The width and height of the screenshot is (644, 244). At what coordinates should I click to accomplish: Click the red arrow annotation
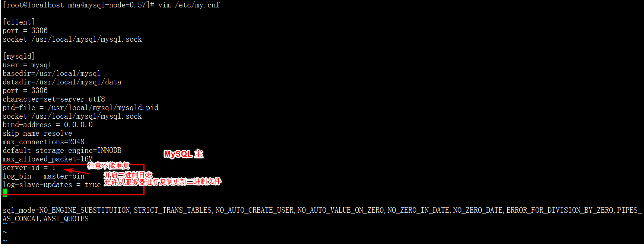click(x=76, y=171)
